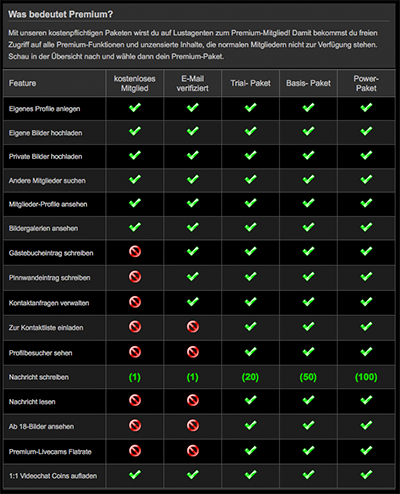Click the Nachricht schreiben feature label
This screenshot has width=400, height=494.
pyautogui.click(x=39, y=377)
